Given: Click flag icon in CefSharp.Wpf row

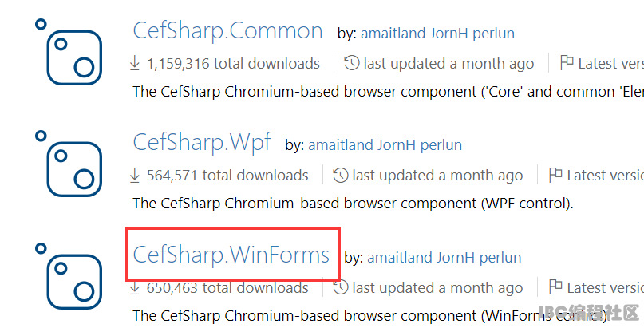Looking at the screenshot, I should point(555,175).
